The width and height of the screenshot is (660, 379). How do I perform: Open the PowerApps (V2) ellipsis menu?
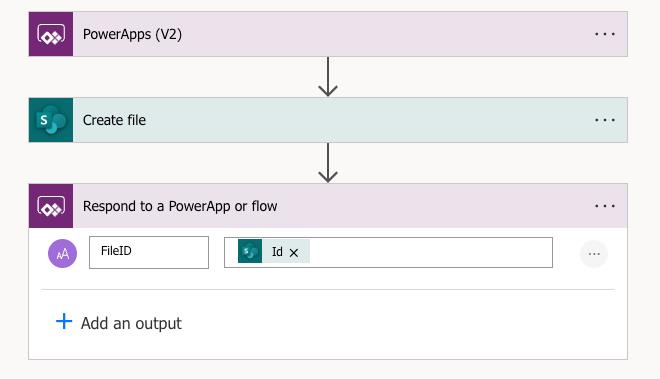(x=605, y=34)
